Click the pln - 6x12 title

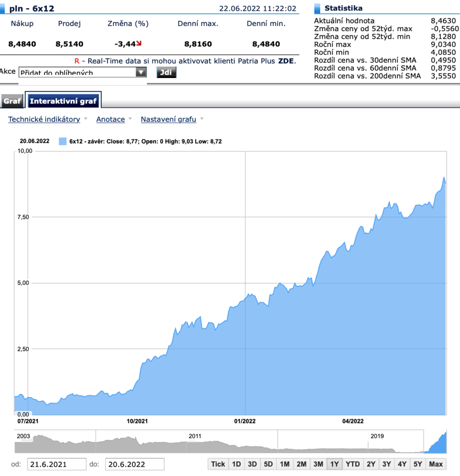tap(32, 8)
